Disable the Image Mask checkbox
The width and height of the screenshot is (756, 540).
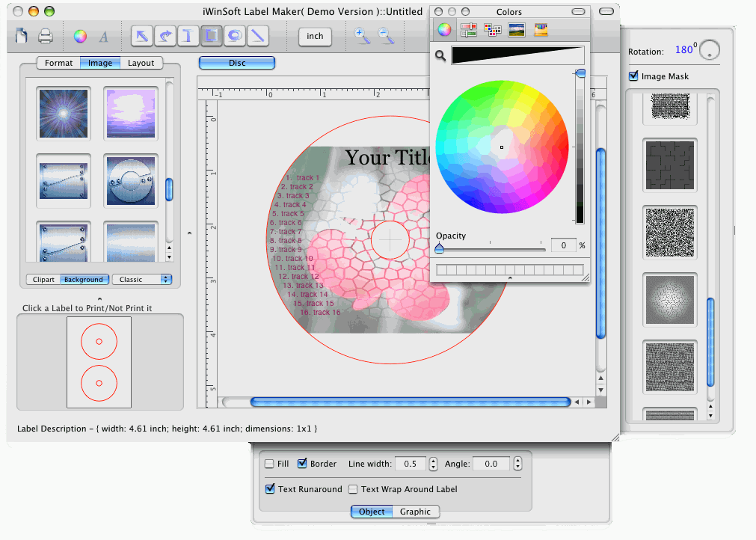[634, 76]
